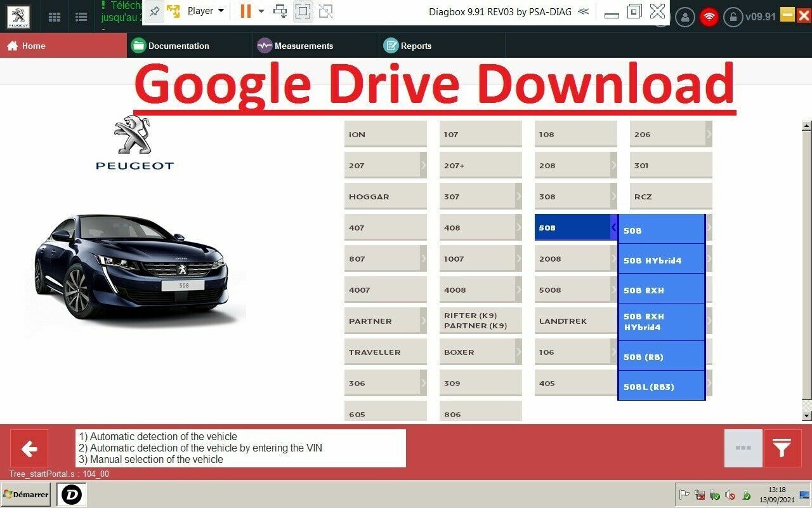Go to the Home tab
Screen dimensions: 812x508
tap(63, 46)
